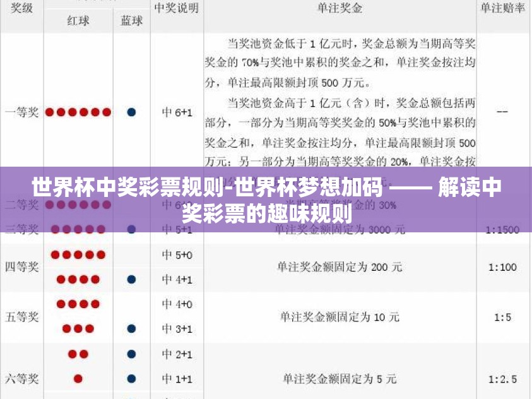Click the four red balls beside 中 4+0
The image size is (532, 399).
point(78,304)
